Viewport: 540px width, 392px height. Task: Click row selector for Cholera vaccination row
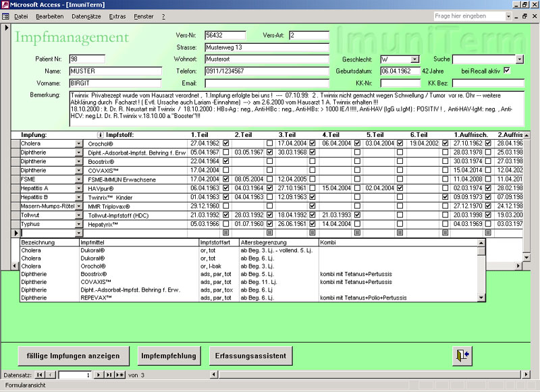[x=16, y=144]
